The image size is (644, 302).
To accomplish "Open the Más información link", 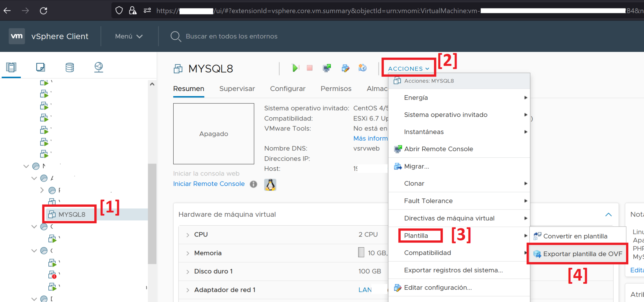I will tap(370, 138).
